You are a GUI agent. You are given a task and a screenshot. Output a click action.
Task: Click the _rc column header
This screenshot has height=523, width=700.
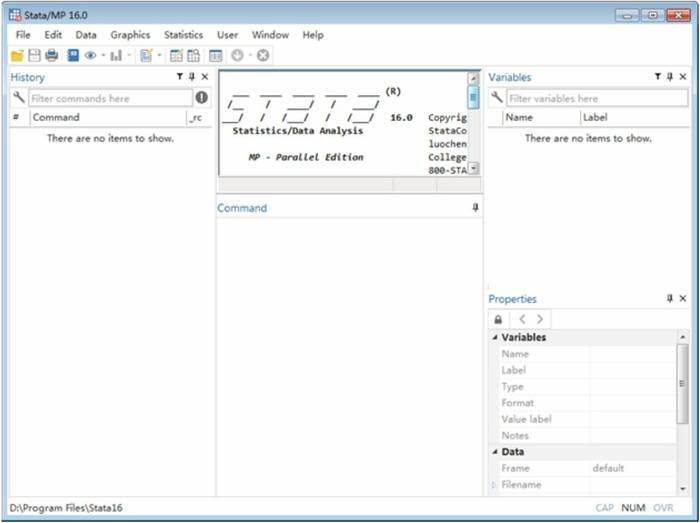(x=198, y=117)
